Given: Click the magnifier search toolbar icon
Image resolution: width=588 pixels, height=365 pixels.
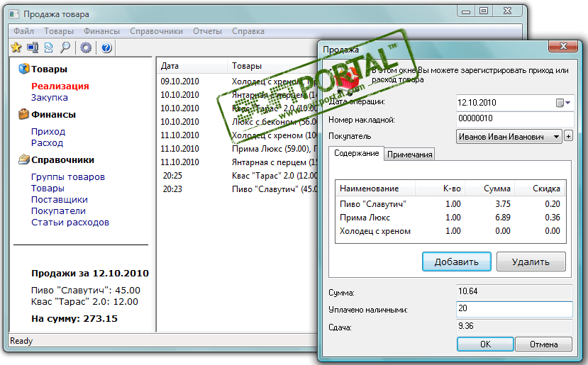Looking at the screenshot, I should click(x=65, y=47).
